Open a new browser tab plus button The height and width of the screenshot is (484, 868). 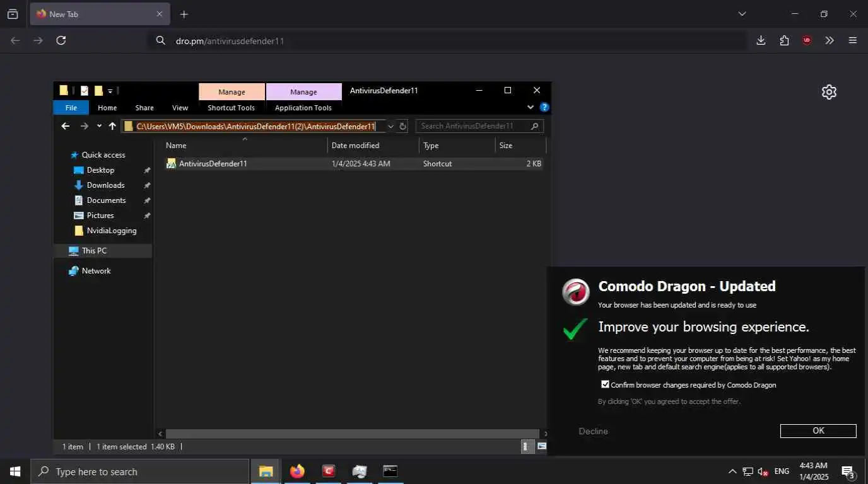coord(184,14)
